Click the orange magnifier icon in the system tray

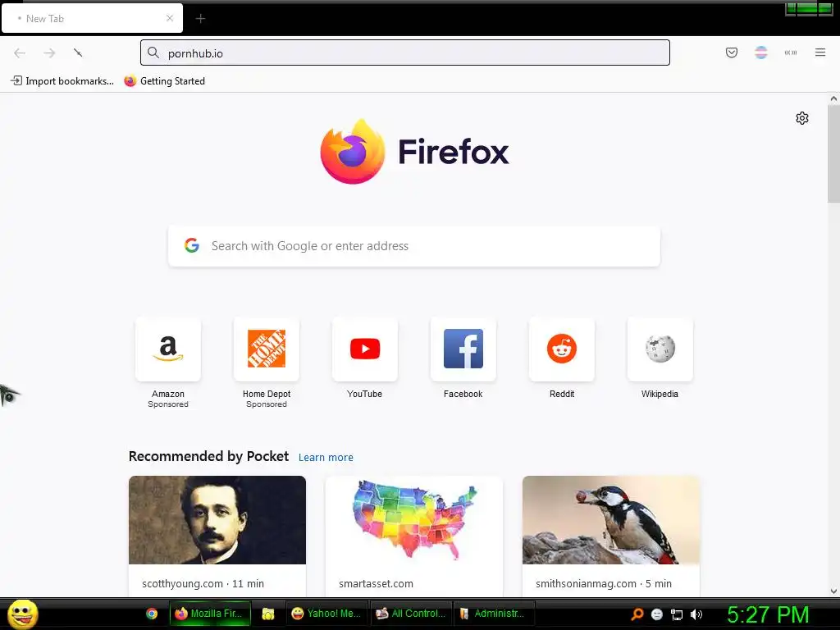pyautogui.click(x=637, y=614)
